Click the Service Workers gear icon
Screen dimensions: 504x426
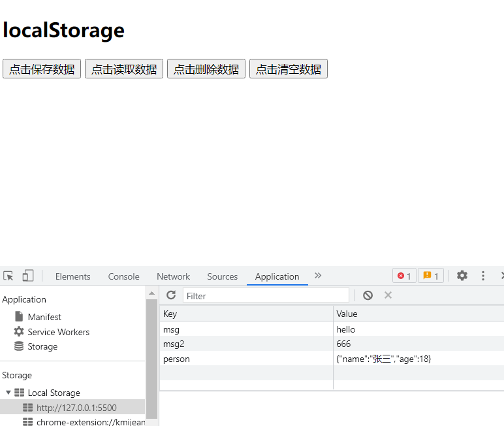[19, 331]
